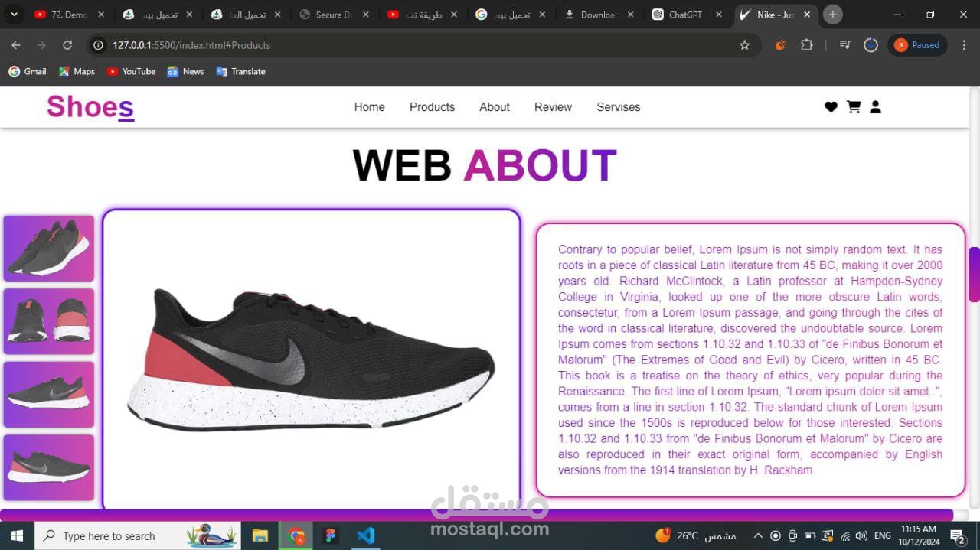Open Visual Studio Code from taskbar
980x550 pixels.
366,535
